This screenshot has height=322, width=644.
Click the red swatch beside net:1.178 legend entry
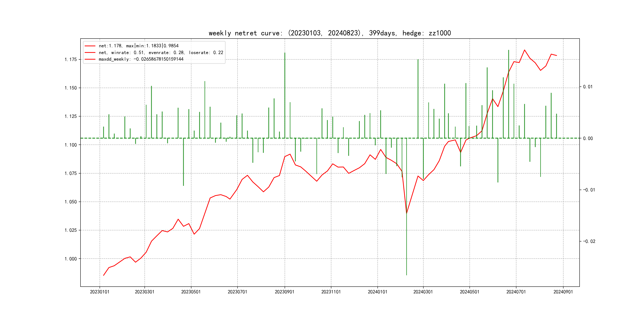pyautogui.click(x=90, y=46)
